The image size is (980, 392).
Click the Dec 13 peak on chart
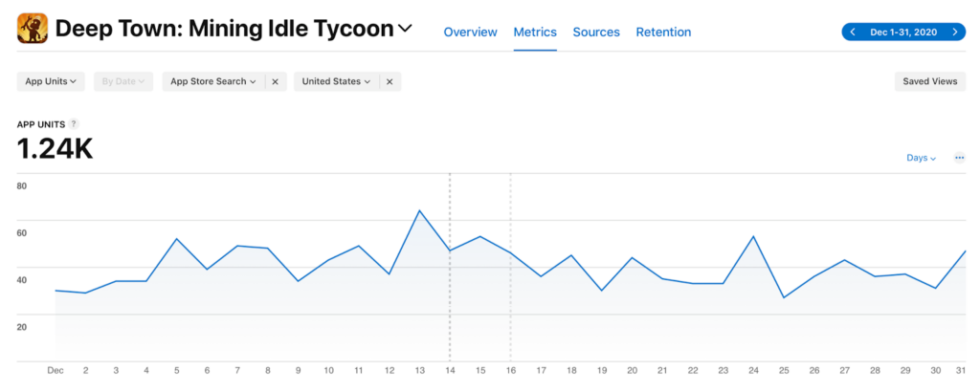pyautogui.click(x=419, y=210)
